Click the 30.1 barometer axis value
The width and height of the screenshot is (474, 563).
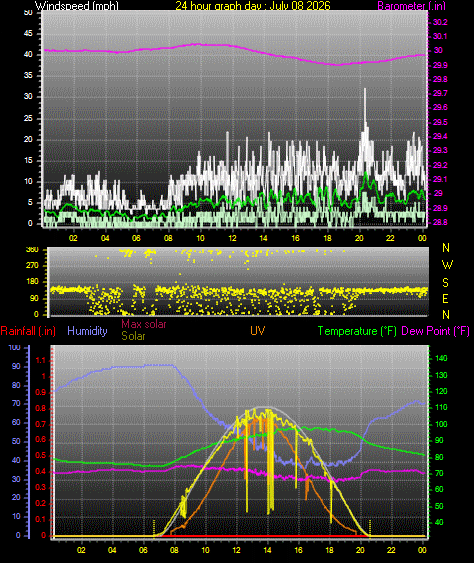[440, 36]
